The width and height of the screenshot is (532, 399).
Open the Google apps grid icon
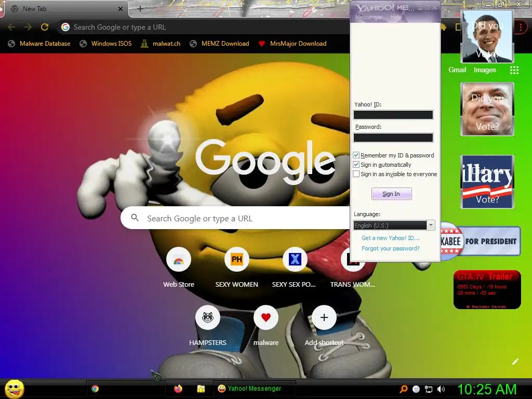point(514,70)
